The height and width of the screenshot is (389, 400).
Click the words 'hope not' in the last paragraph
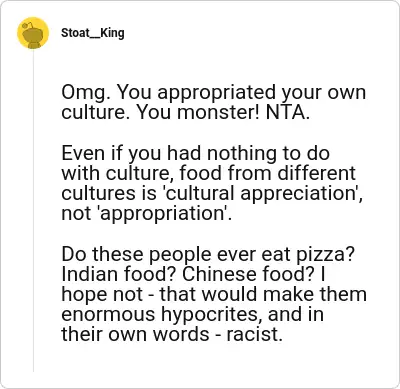pyautogui.click(x=102, y=294)
